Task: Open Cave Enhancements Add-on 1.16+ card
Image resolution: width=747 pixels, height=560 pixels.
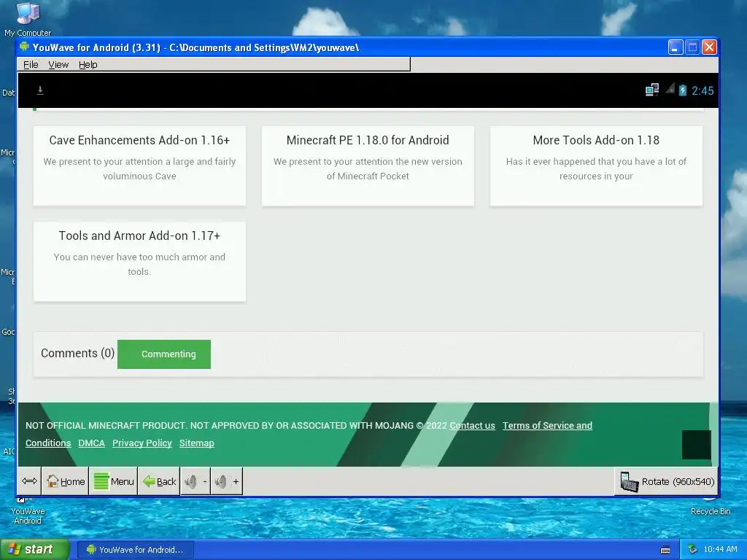Action: click(x=139, y=166)
